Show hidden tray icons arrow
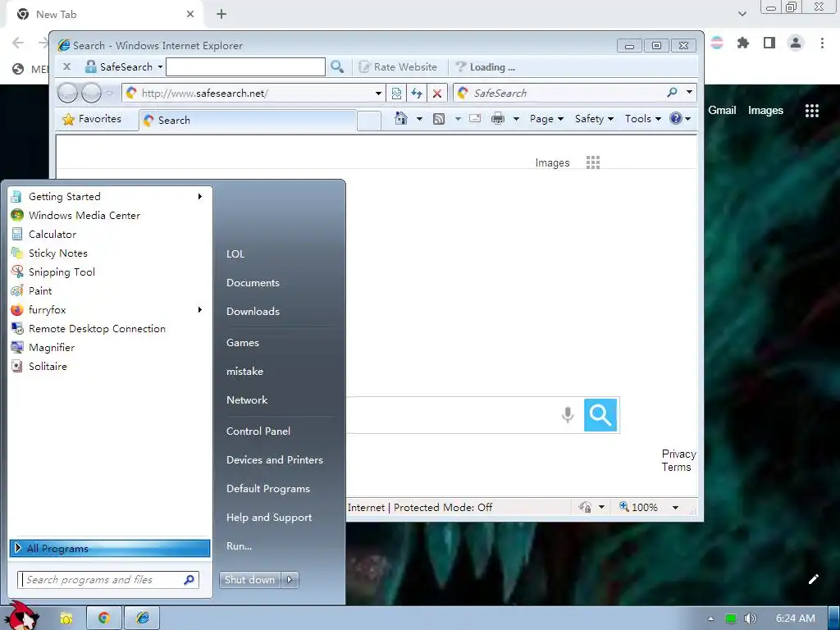Image resolution: width=840 pixels, height=630 pixels. (710, 619)
